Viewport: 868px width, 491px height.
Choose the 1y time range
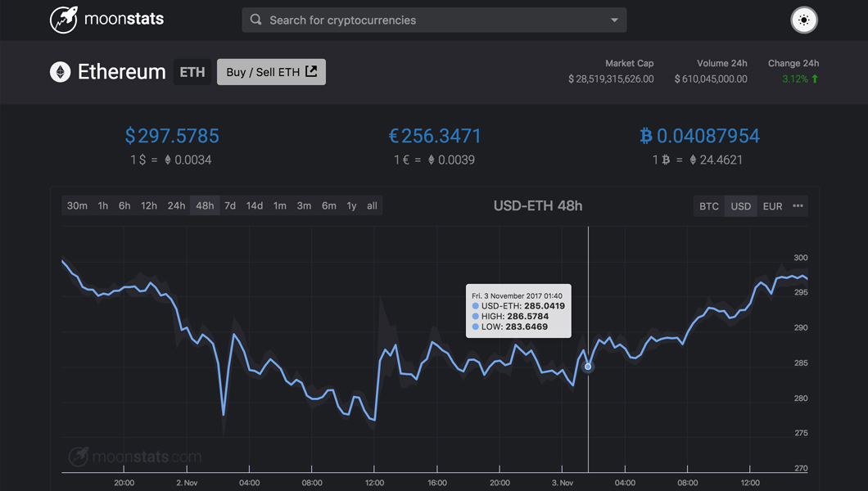[x=351, y=205]
